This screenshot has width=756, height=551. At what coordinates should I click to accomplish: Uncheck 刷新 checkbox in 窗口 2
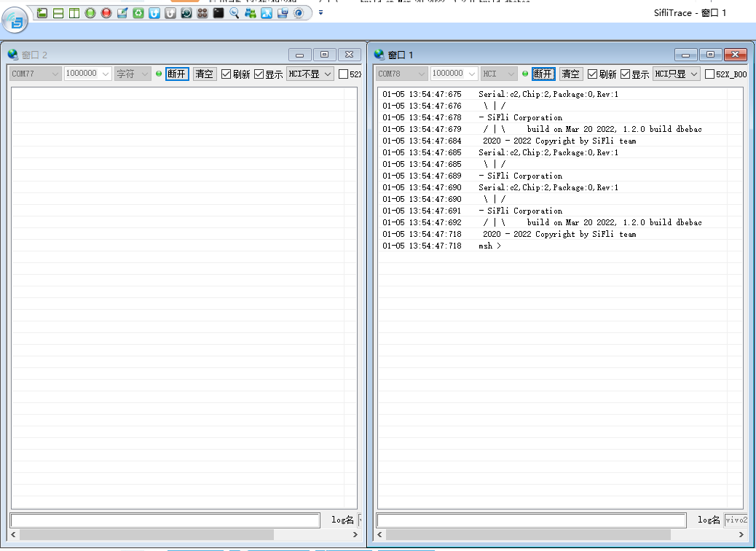click(227, 74)
